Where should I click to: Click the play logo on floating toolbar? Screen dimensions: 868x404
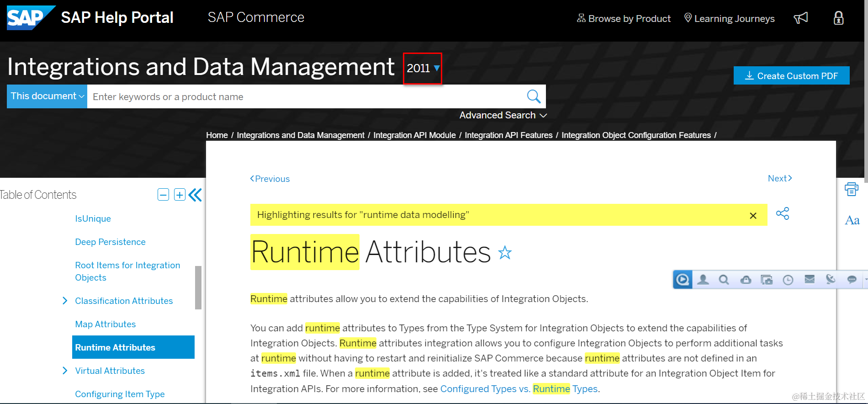(683, 279)
